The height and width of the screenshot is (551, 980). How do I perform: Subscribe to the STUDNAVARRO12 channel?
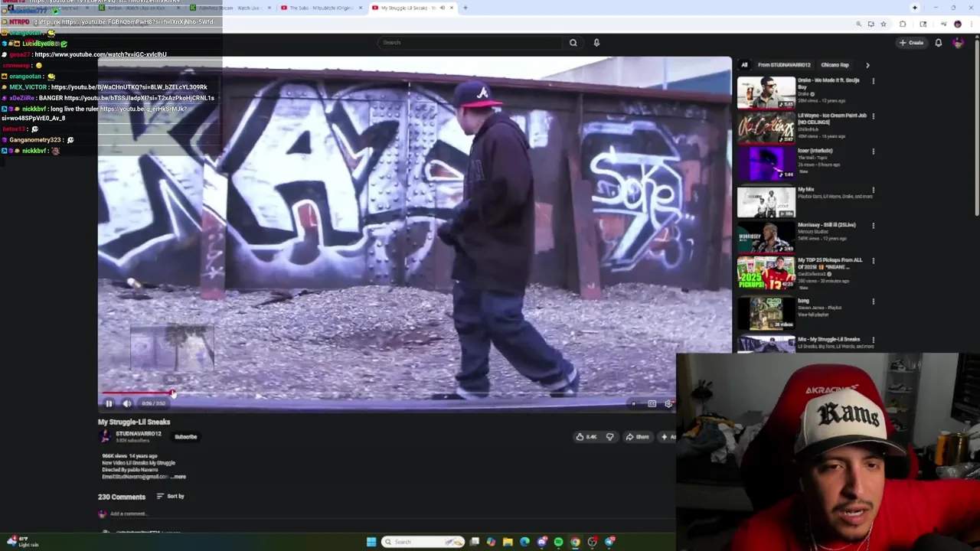[x=185, y=437]
